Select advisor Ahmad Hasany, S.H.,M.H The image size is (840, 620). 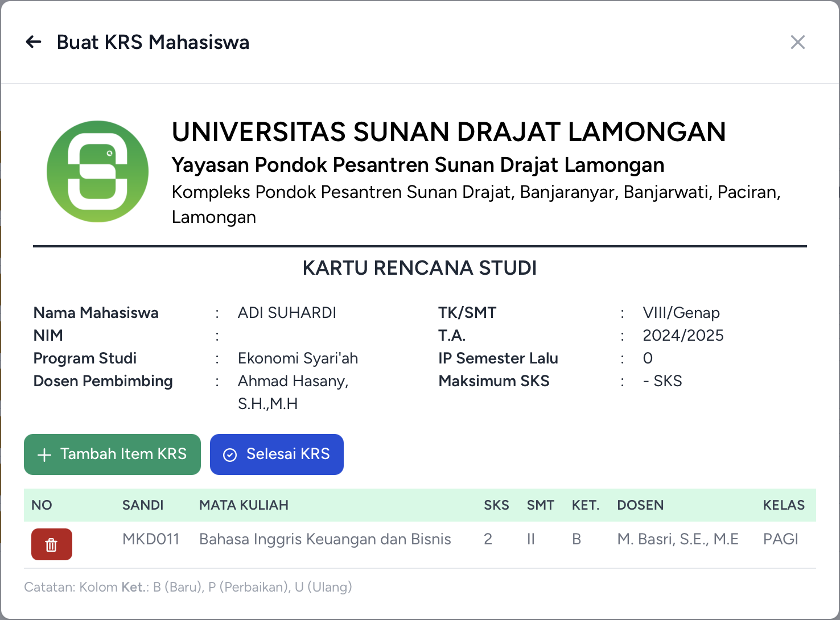click(293, 392)
